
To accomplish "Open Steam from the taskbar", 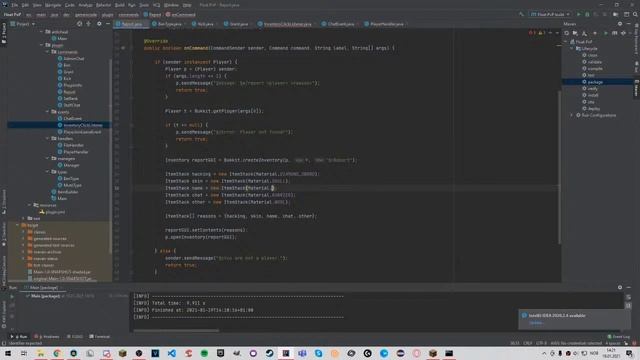I will click(269, 353).
